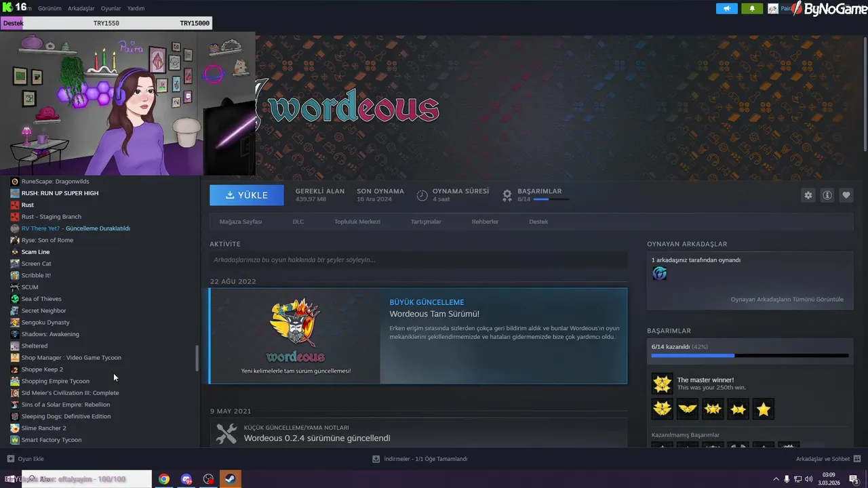The width and height of the screenshot is (868, 488).
Task: Click the Sea of Thieves game icon
Action: coord(15,299)
